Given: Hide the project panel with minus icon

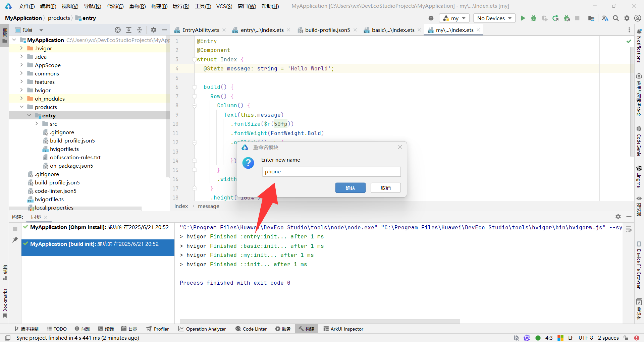Looking at the screenshot, I should (x=164, y=30).
